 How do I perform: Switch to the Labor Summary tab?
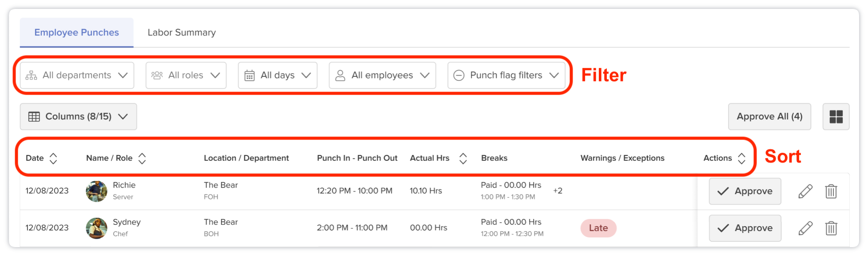click(x=182, y=32)
